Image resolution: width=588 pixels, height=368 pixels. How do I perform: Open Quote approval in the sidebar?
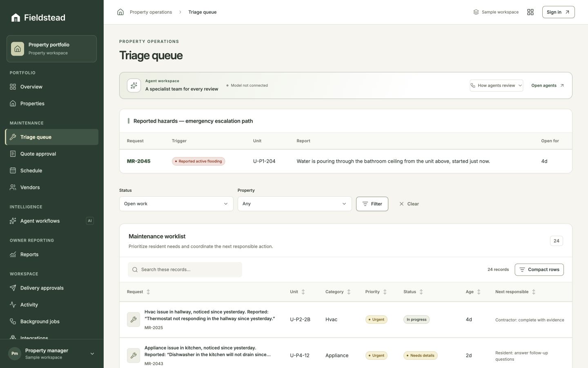click(x=52, y=154)
